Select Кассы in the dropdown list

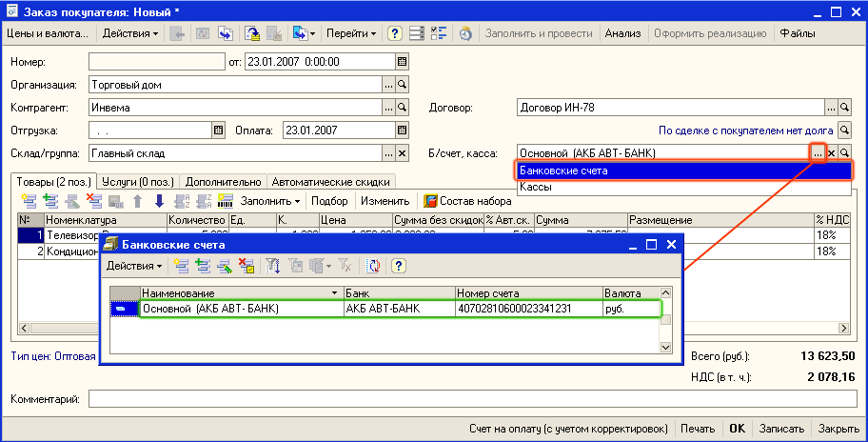coord(683,188)
